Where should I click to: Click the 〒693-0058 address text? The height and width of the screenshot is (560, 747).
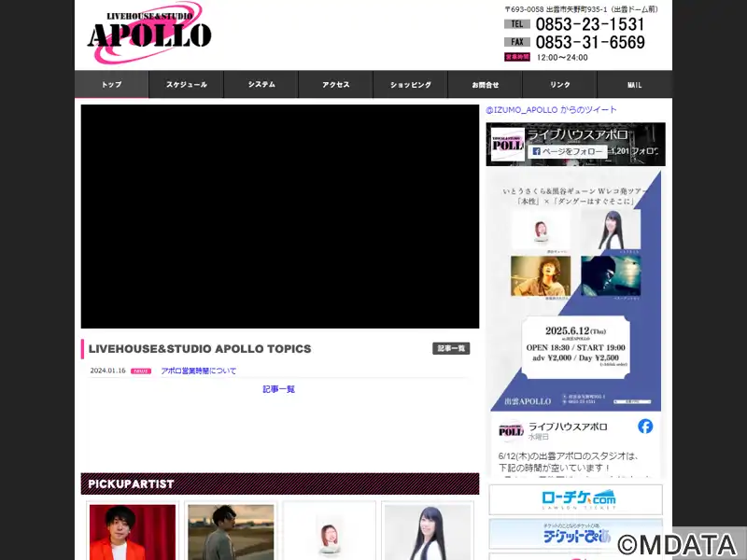tap(581, 9)
